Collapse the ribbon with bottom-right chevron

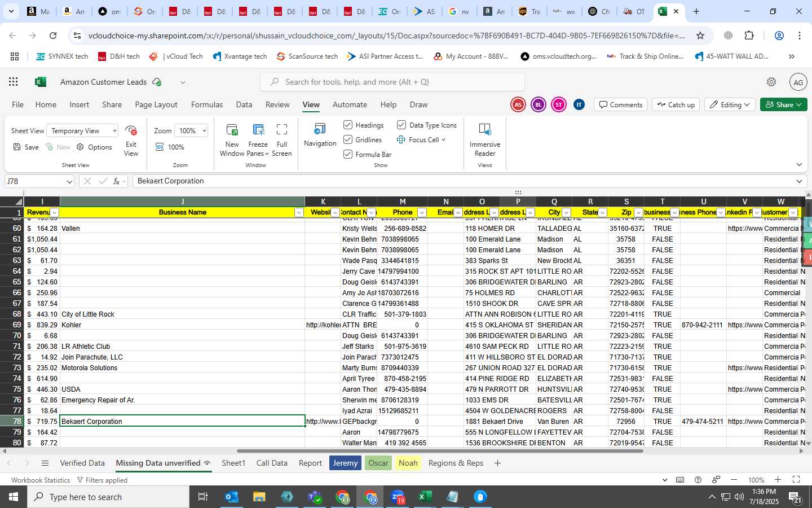point(799,165)
